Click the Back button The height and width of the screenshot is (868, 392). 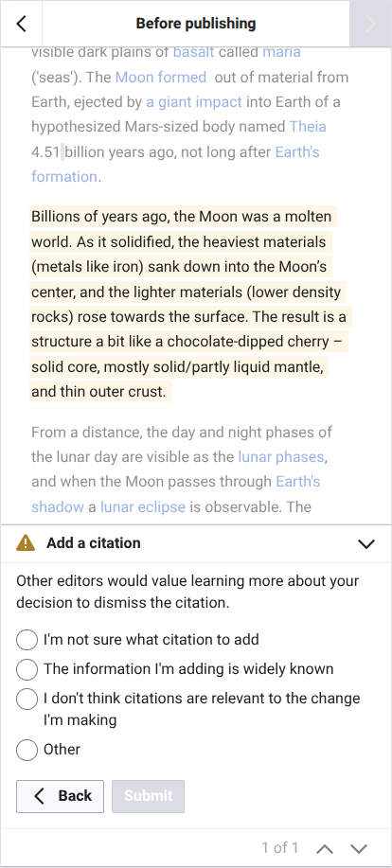(x=60, y=796)
